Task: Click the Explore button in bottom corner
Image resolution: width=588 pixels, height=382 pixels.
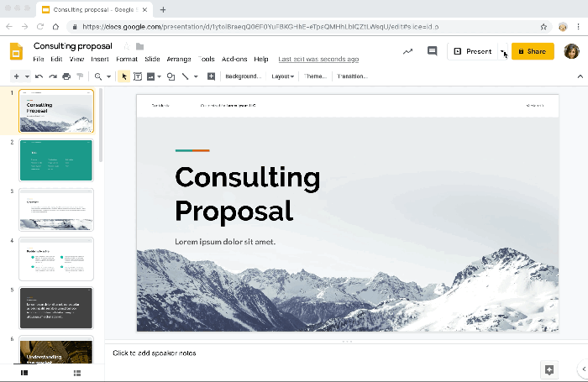Action: pos(549,369)
